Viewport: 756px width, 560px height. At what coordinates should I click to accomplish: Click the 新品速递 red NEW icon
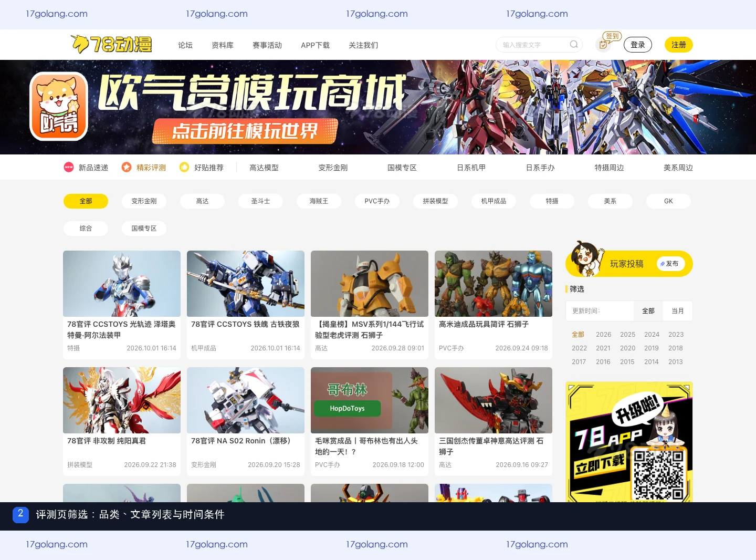[x=69, y=167]
